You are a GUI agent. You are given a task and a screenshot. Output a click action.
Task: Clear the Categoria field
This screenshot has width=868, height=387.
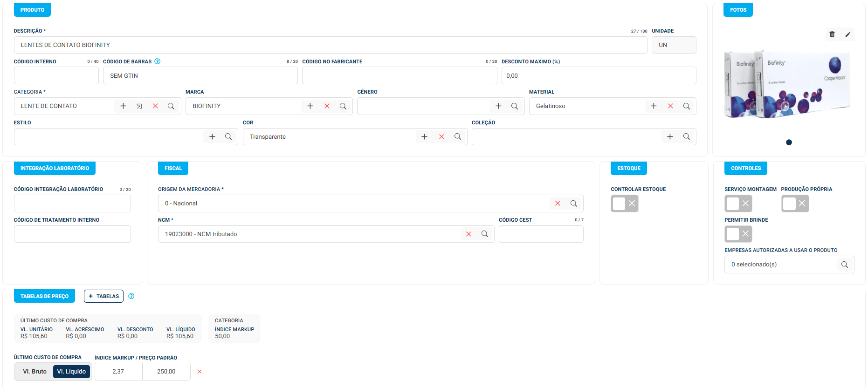(x=155, y=106)
